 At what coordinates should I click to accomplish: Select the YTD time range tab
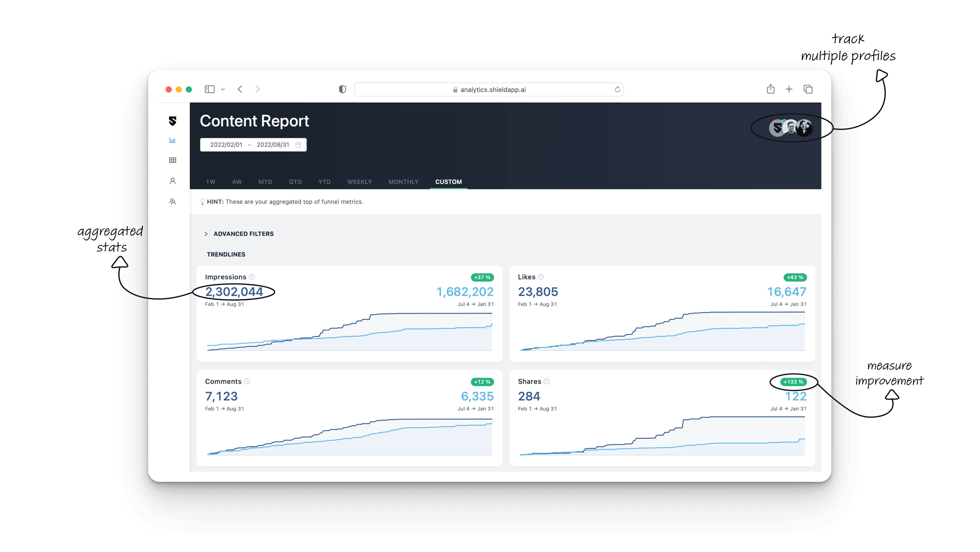pyautogui.click(x=324, y=182)
